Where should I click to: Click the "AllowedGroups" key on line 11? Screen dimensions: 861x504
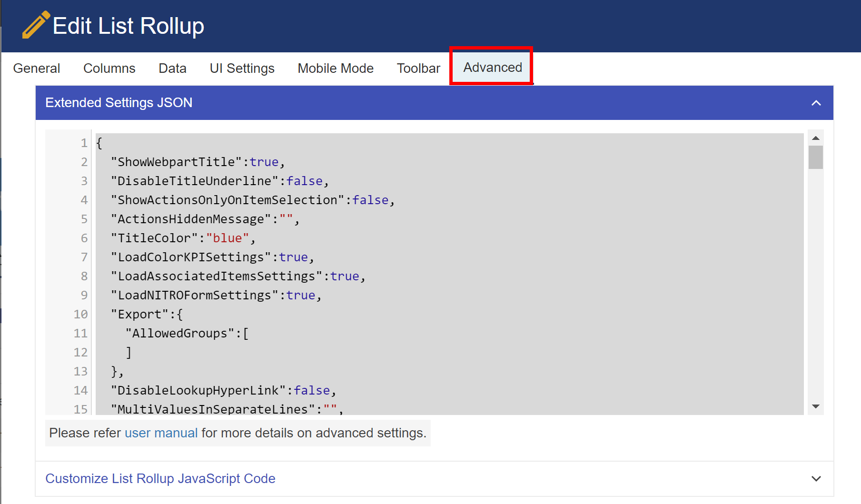pos(180,333)
